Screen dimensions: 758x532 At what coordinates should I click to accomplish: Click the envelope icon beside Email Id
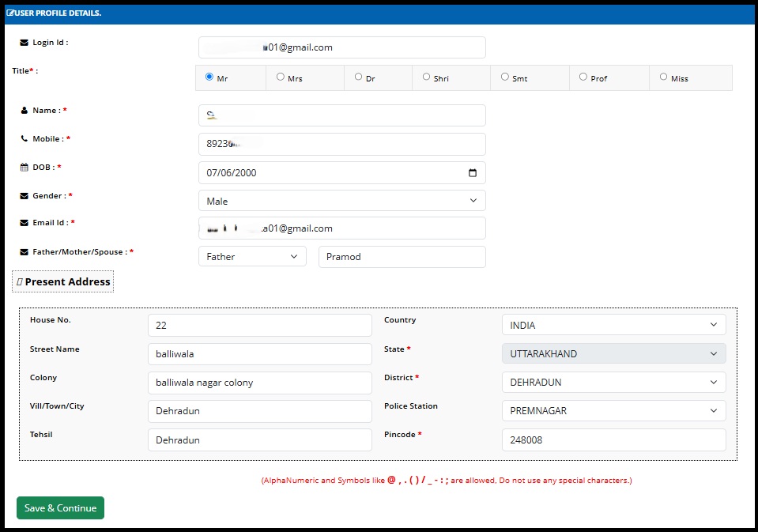pyautogui.click(x=25, y=223)
